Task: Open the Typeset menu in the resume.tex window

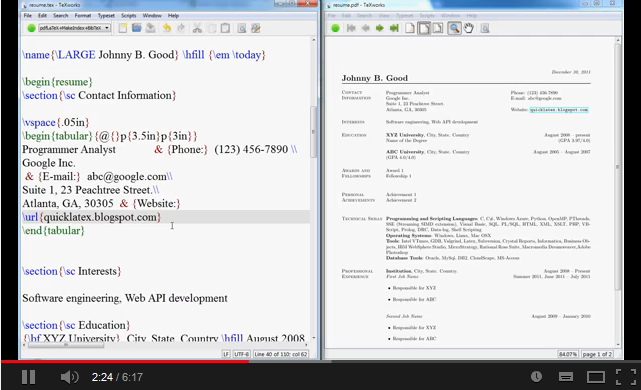Action: (x=106, y=16)
